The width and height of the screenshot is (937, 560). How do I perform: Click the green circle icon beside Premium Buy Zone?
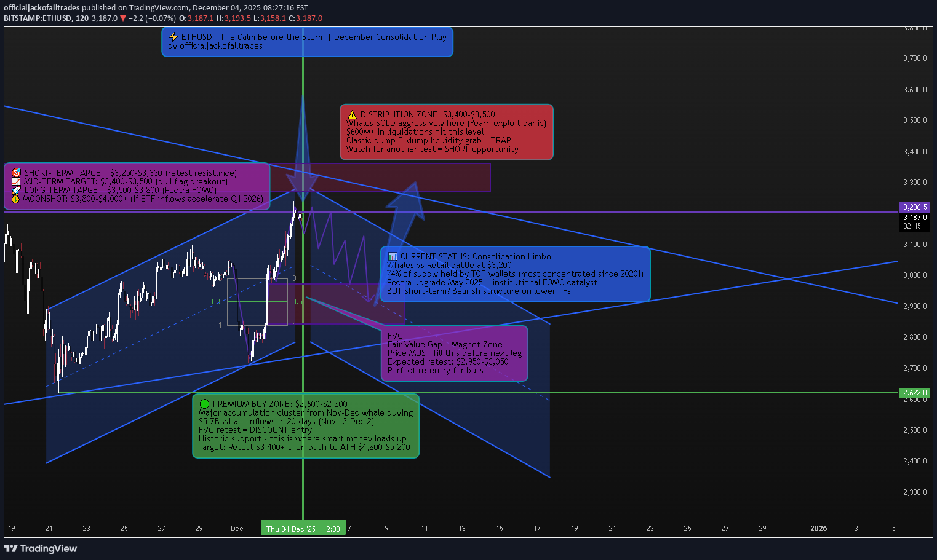point(204,404)
